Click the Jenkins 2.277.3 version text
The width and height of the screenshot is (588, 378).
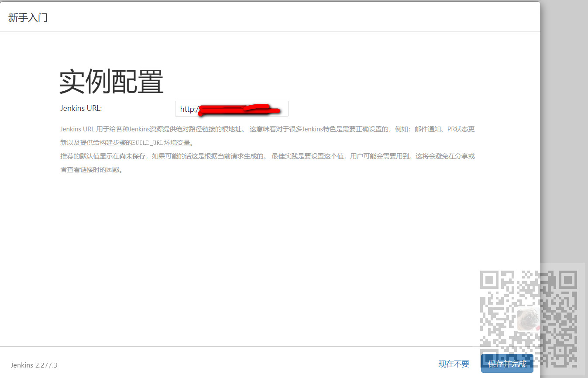coord(34,365)
